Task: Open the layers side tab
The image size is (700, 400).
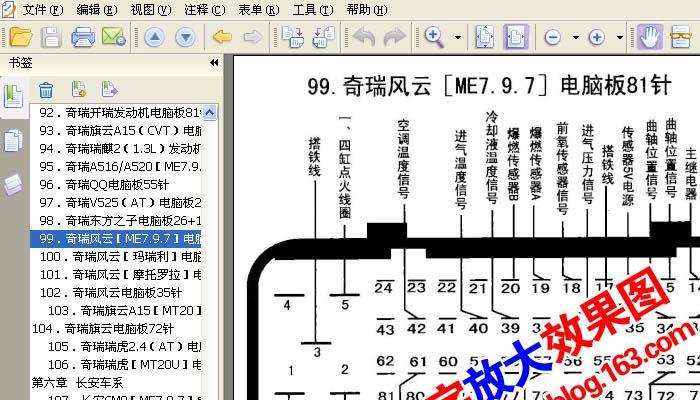Action: click(x=13, y=184)
